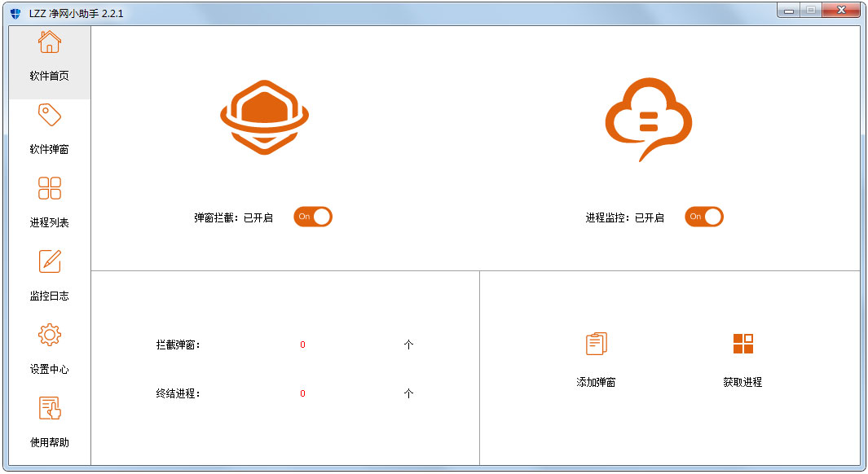Open the 使用帮助 help icon
The image size is (868, 474).
pyautogui.click(x=49, y=408)
